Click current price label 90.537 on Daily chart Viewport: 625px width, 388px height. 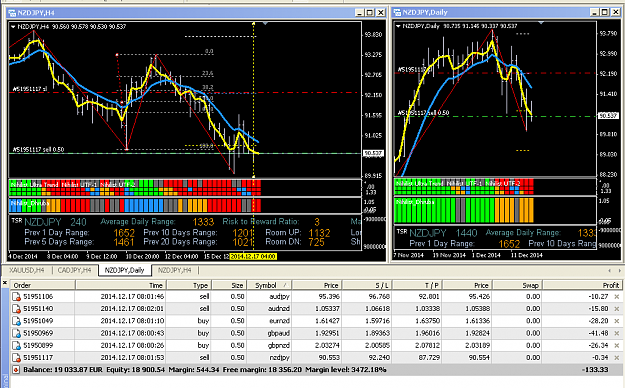608,116
